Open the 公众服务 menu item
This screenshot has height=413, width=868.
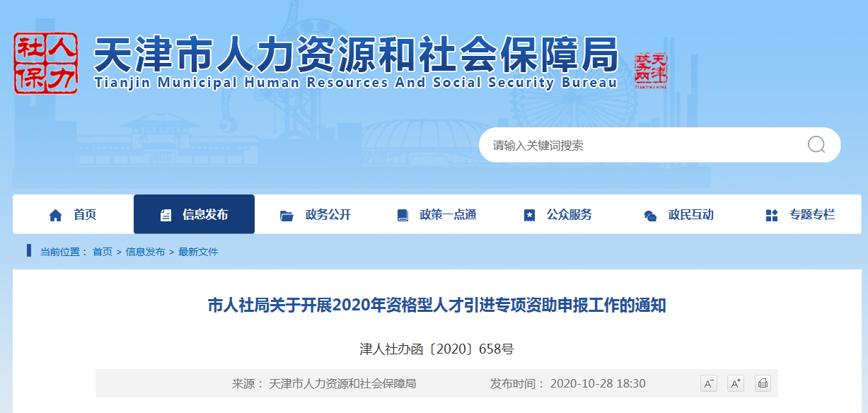[571, 214]
